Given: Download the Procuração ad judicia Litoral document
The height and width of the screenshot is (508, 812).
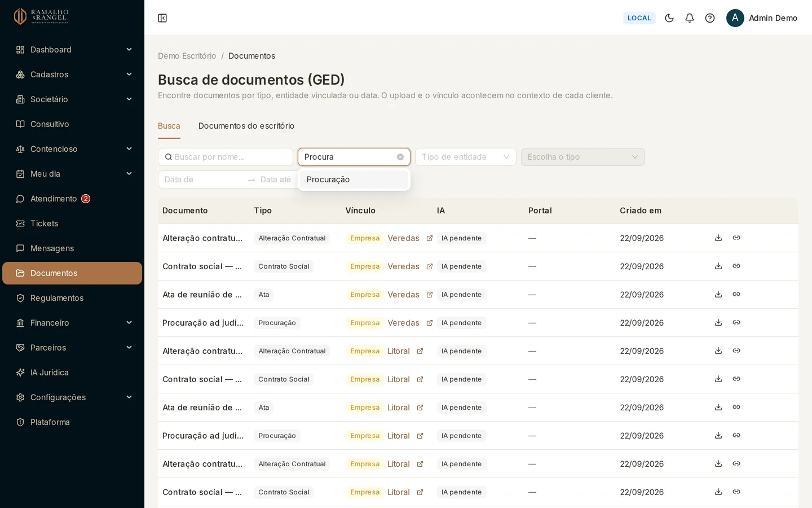Looking at the screenshot, I should pyautogui.click(x=718, y=435).
